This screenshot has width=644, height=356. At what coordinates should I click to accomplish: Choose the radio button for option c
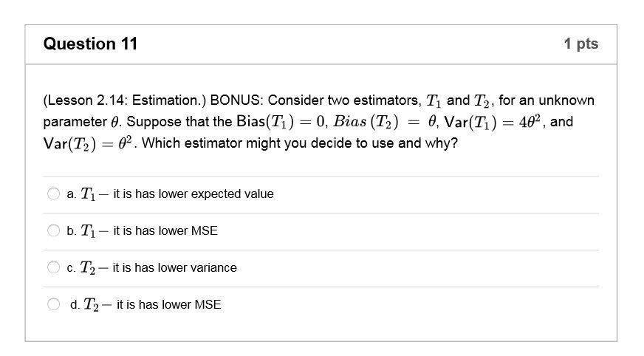tap(53, 267)
